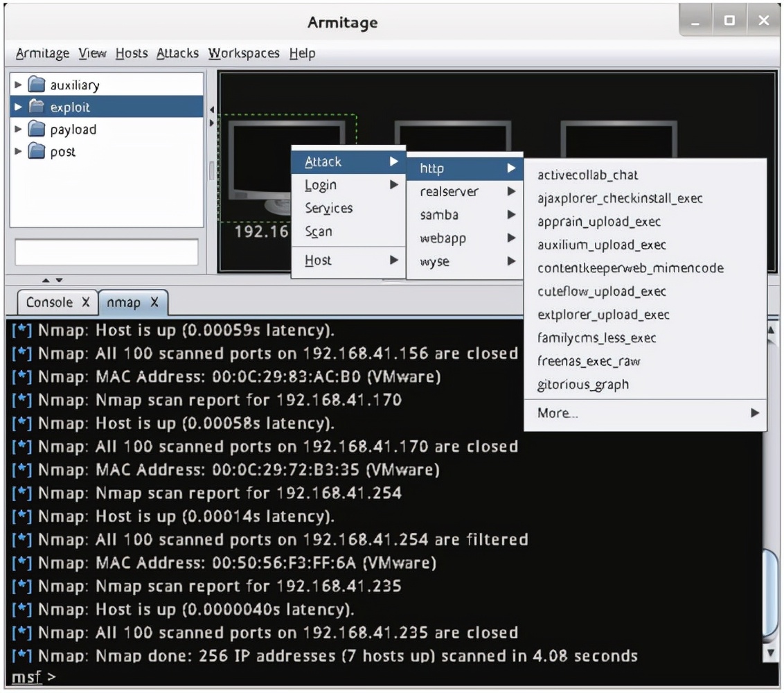Close the nmap tab with X

coord(154,302)
